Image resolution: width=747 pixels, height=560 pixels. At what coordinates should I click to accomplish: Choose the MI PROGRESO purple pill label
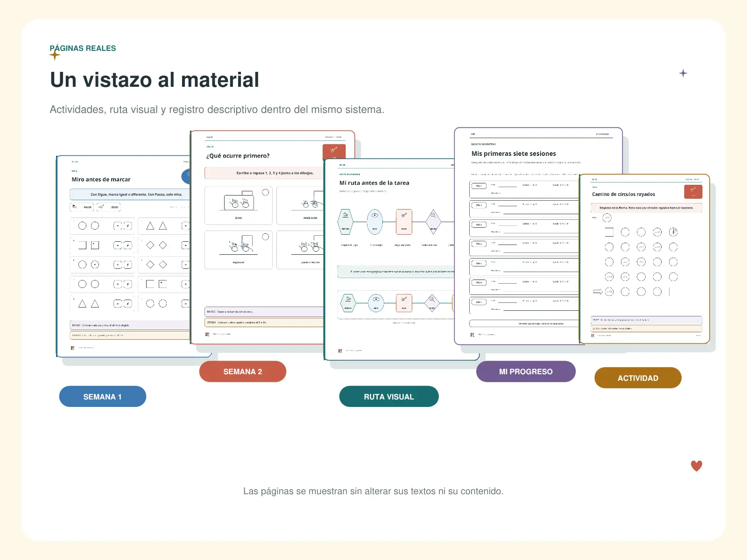point(526,371)
